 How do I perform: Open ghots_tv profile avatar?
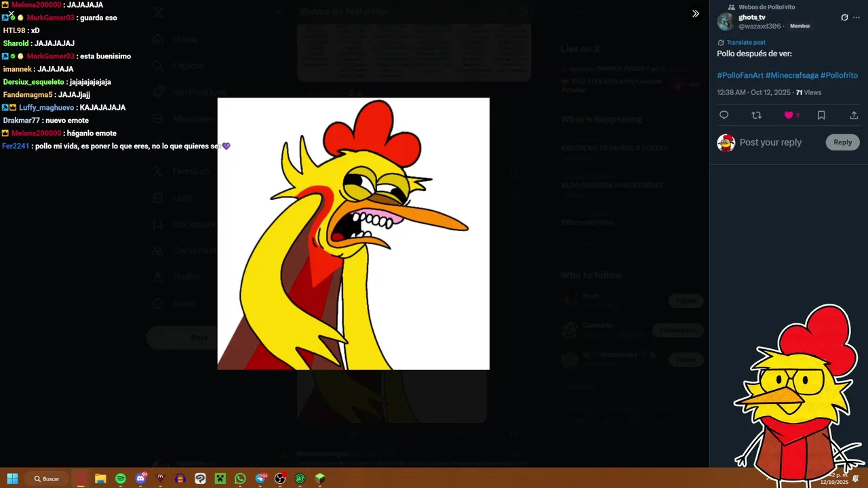click(x=726, y=22)
